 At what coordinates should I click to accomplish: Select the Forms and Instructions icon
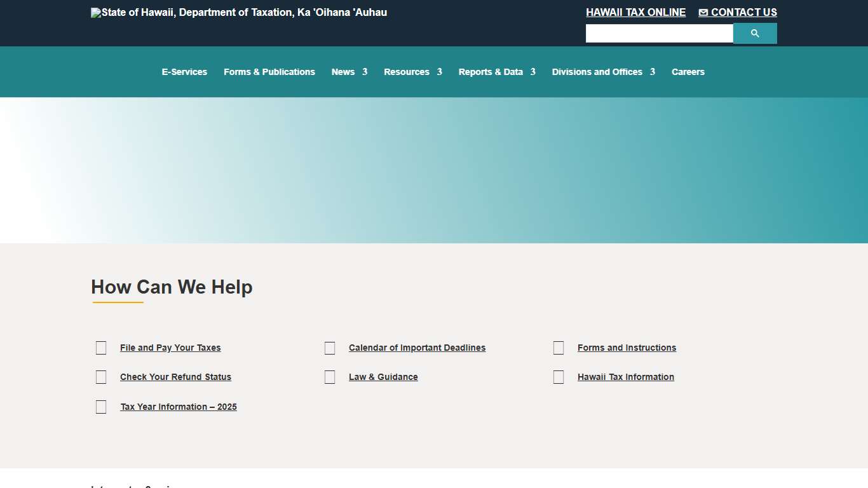[x=558, y=348]
